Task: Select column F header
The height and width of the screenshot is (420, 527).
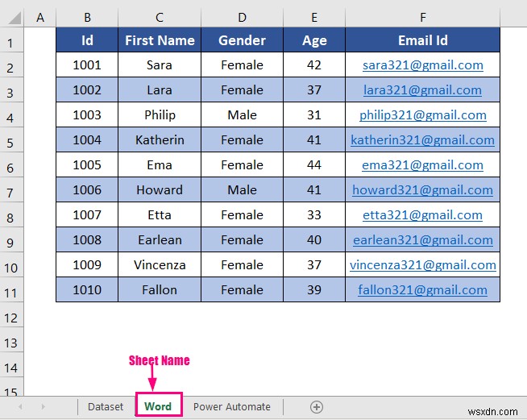Action: coord(422,18)
